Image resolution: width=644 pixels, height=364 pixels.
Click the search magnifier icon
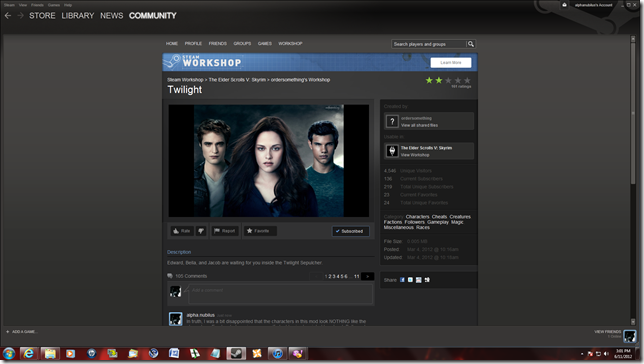click(471, 44)
